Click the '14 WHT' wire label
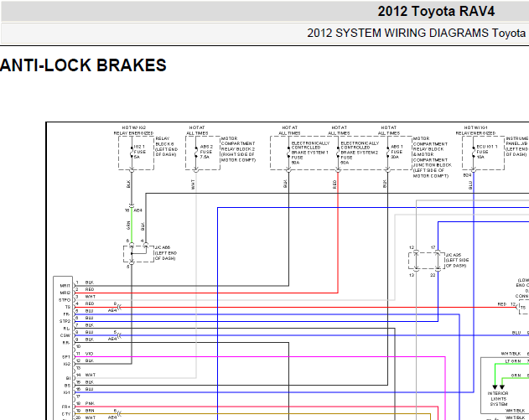Viewport: 529px width, 420px height. point(86,375)
